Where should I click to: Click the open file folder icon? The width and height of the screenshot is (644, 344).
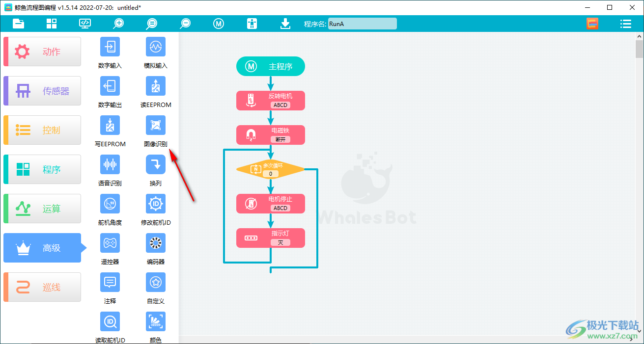[x=18, y=24]
